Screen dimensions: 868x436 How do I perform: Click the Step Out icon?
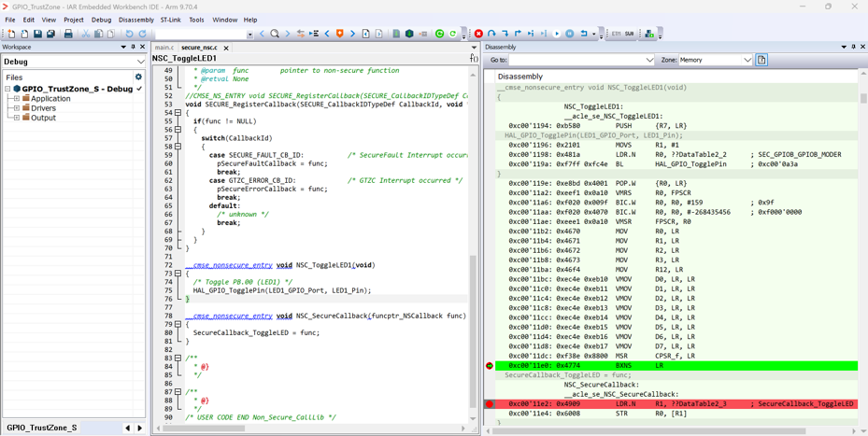(518, 34)
